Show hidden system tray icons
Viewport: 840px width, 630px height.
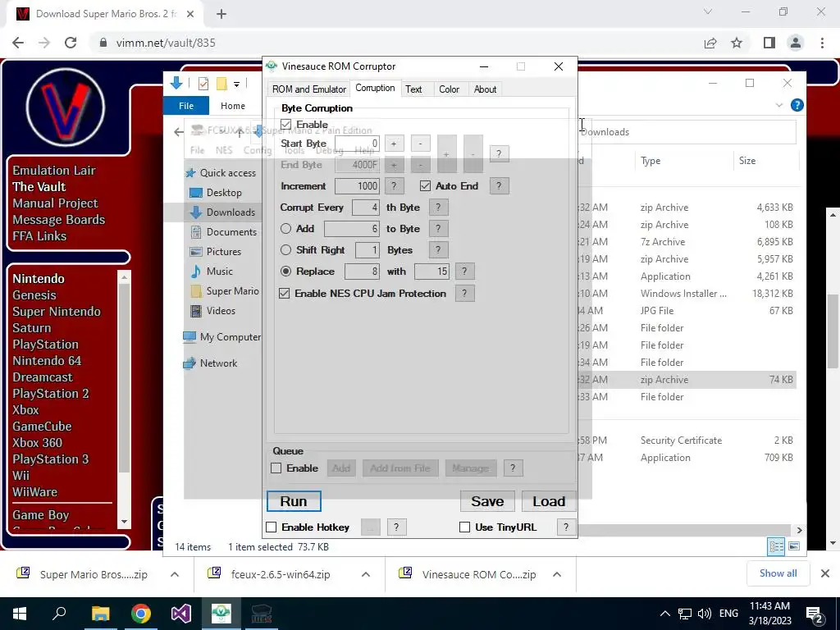(664, 614)
